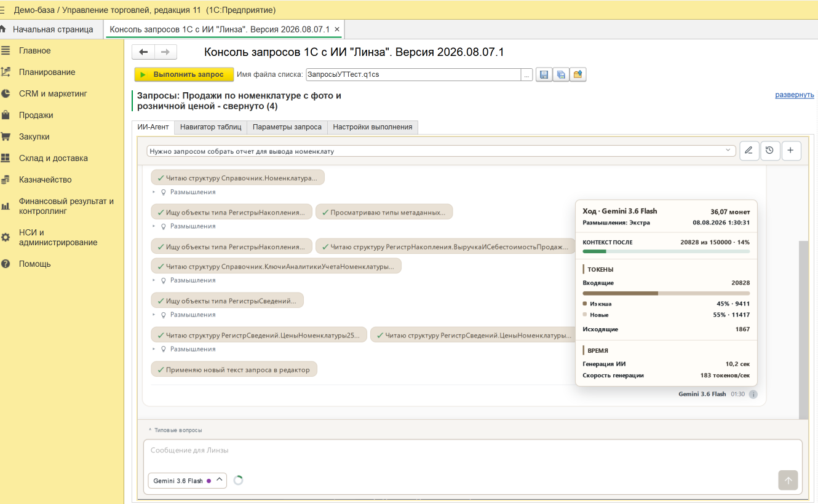Close the Консоль запросов tab
818x504 pixels.
337,29
